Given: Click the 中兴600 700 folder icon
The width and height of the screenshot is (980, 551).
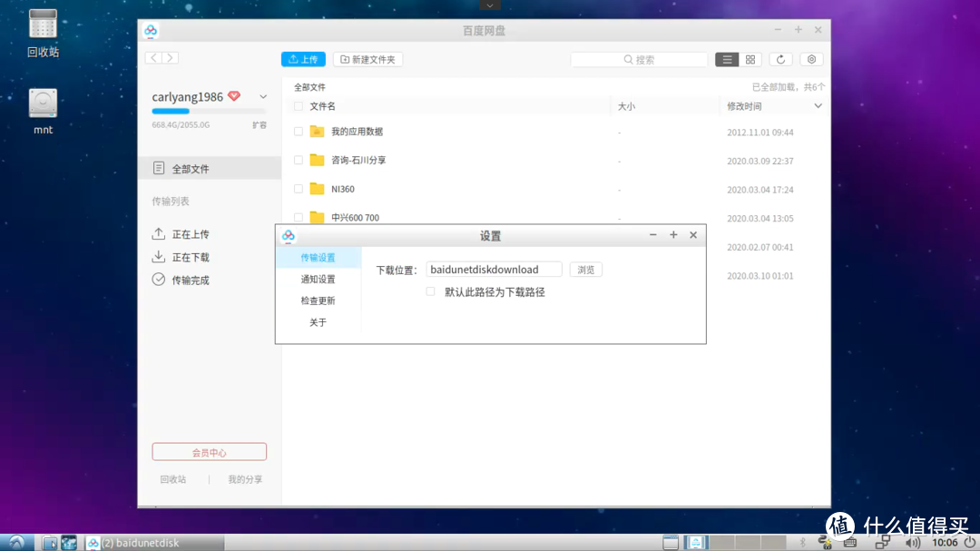Looking at the screenshot, I should point(317,217).
